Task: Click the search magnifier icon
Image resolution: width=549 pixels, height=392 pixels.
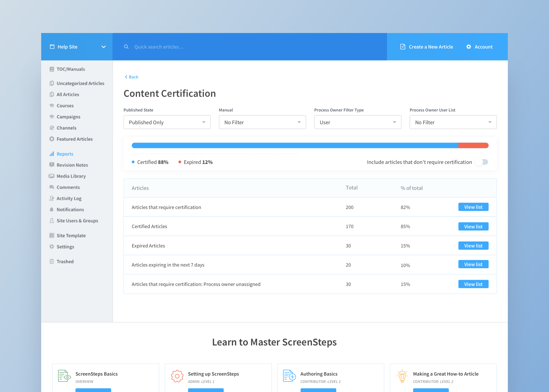Action: pyautogui.click(x=126, y=47)
